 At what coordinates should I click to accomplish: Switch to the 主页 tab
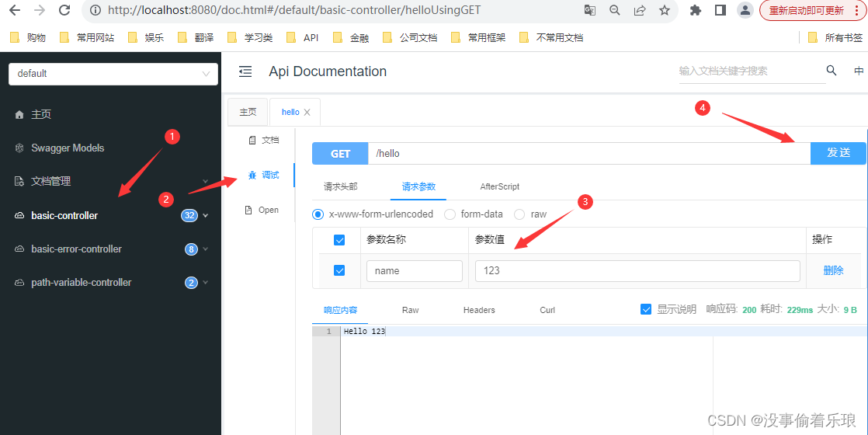click(248, 112)
